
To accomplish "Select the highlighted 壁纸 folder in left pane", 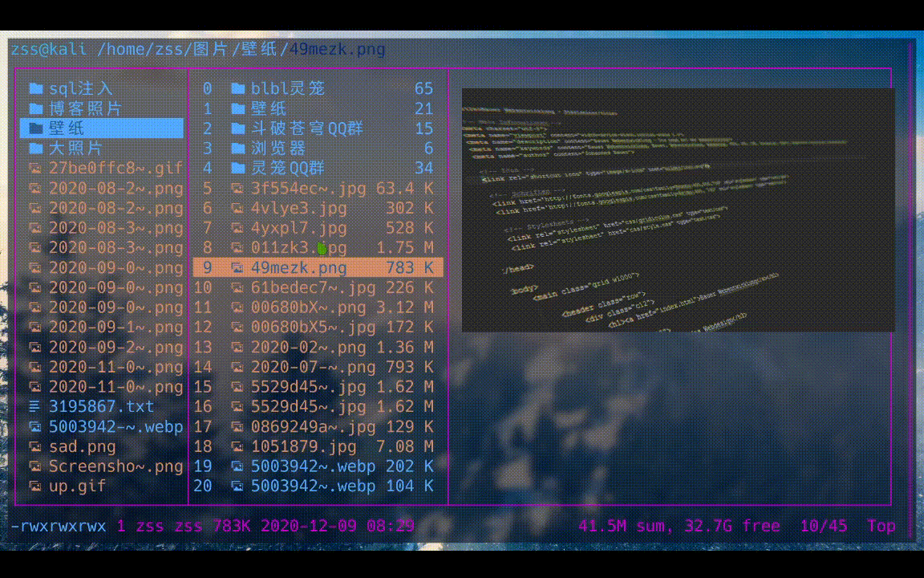I will click(102, 128).
